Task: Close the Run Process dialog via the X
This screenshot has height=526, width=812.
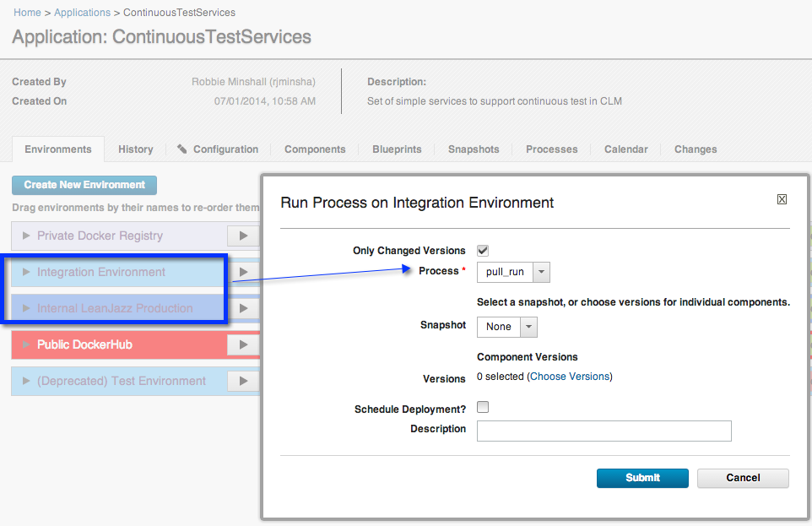Action: click(x=782, y=199)
